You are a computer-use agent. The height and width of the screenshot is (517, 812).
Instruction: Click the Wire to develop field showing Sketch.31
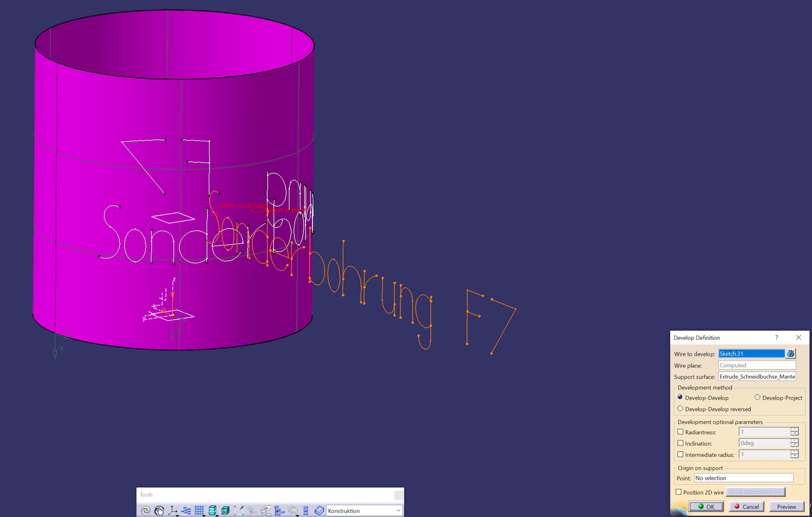[x=752, y=354]
